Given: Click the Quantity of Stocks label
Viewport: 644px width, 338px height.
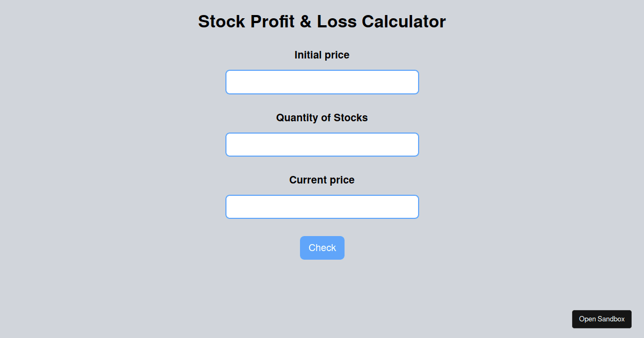Looking at the screenshot, I should (322, 117).
